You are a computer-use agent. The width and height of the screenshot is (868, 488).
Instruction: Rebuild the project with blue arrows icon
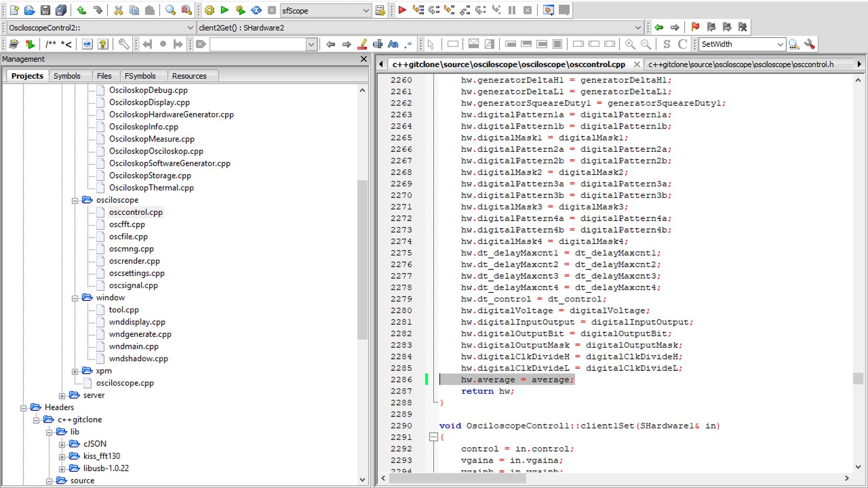256,10
